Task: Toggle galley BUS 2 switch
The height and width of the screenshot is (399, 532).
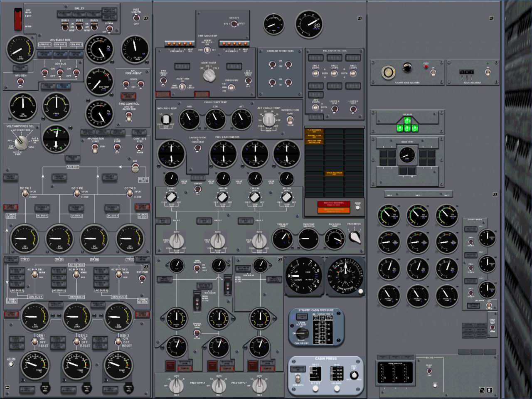Action: [79, 27]
